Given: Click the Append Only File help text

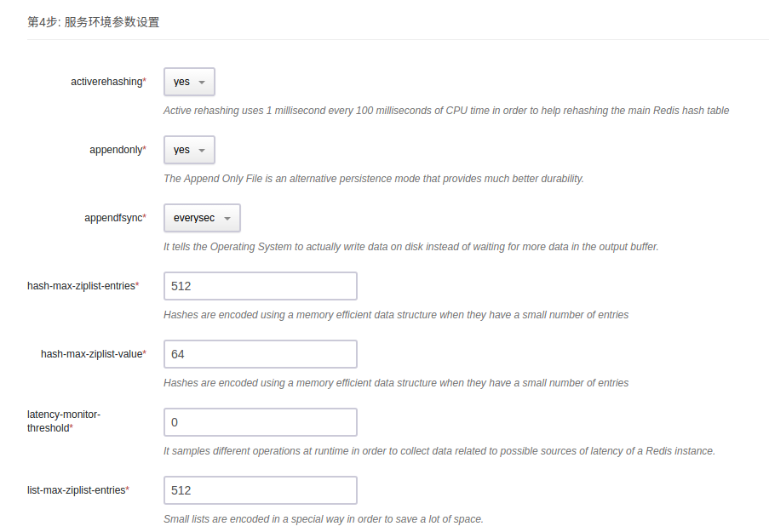Looking at the screenshot, I should click(x=373, y=179).
